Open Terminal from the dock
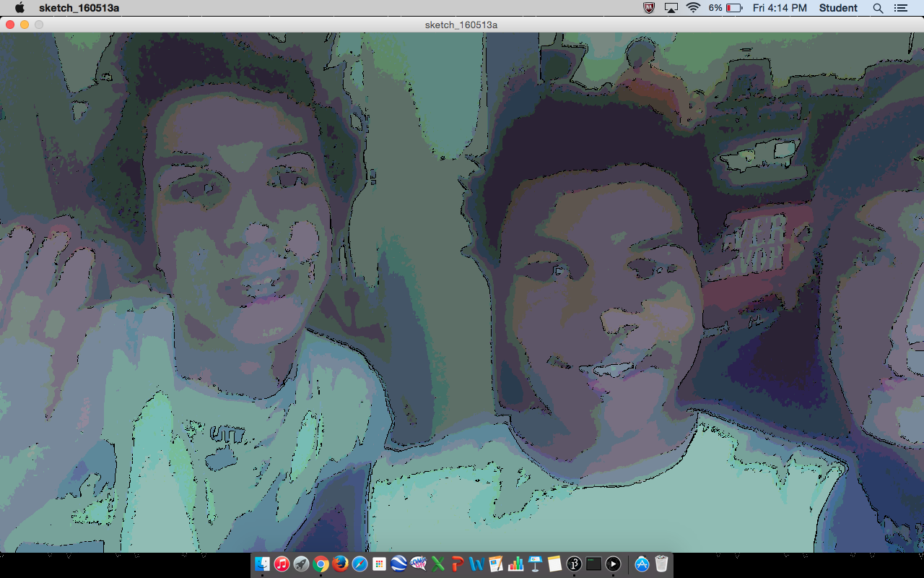The image size is (924, 578). pyautogui.click(x=593, y=564)
